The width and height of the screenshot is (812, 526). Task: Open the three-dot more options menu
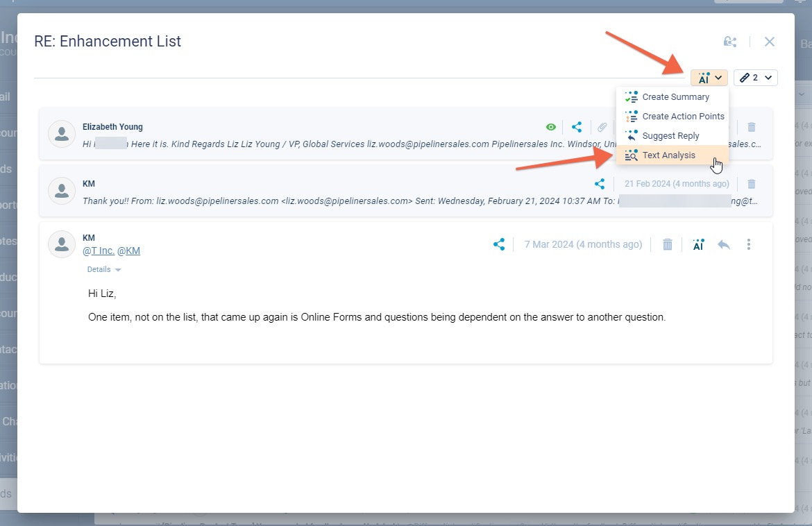(748, 244)
